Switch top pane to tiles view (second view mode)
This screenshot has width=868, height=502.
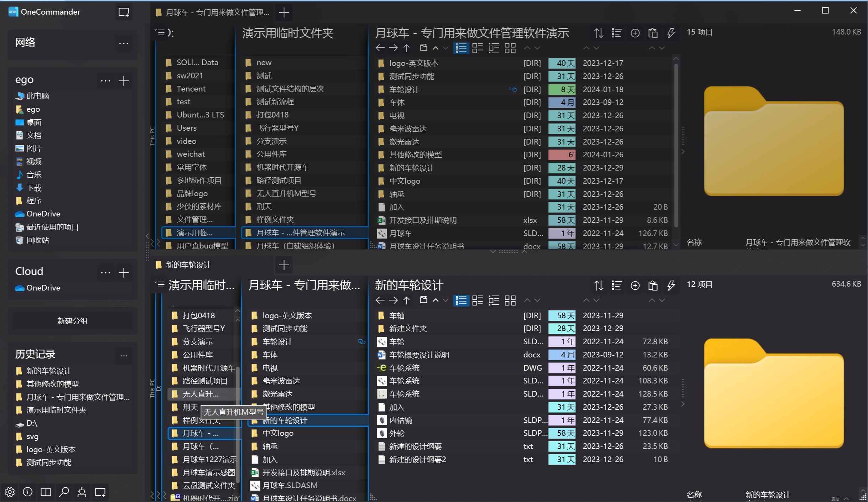point(477,48)
